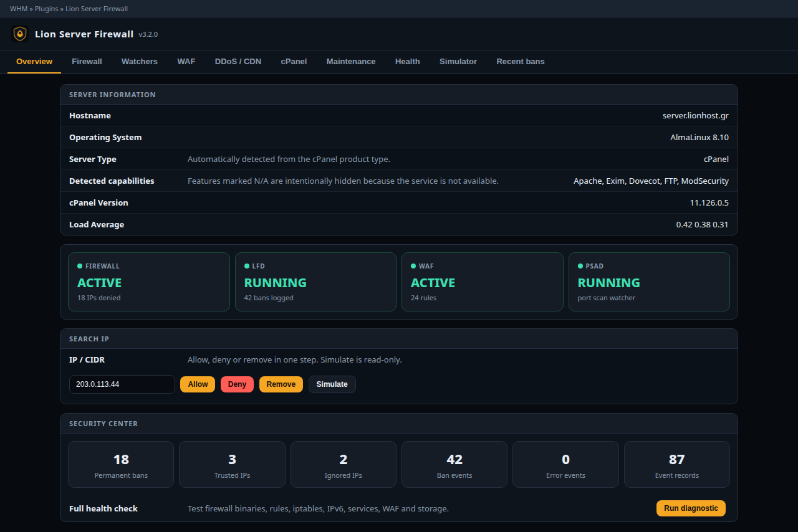The image size is (798, 532).
Task: Click the SECURITY CENTER panel header
Action: (399, 424)
